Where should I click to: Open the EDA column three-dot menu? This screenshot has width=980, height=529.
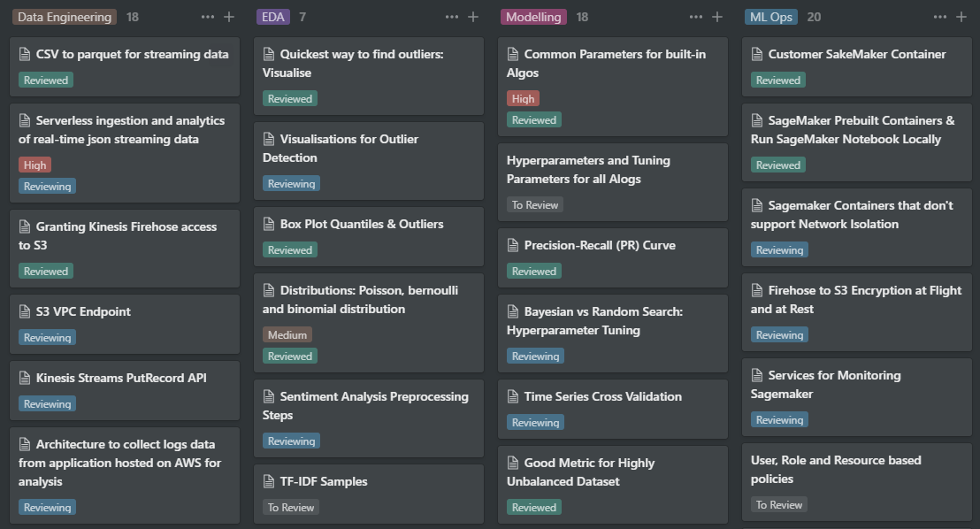click(x=452, y=17)
